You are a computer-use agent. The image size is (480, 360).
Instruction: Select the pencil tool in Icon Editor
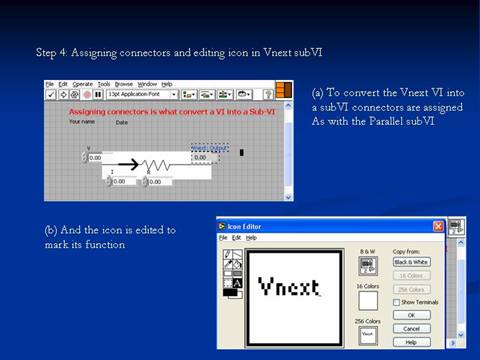pyautogui.click(x=228, y=255)
